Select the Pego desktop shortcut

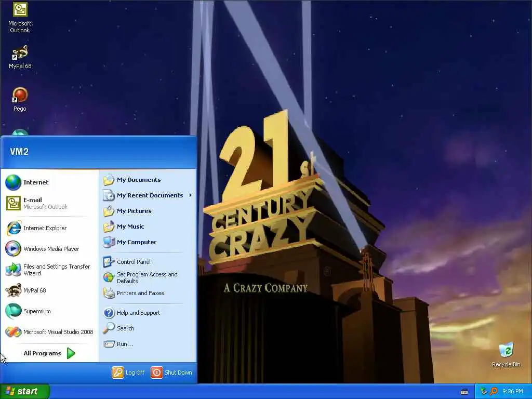pos(20,99)
